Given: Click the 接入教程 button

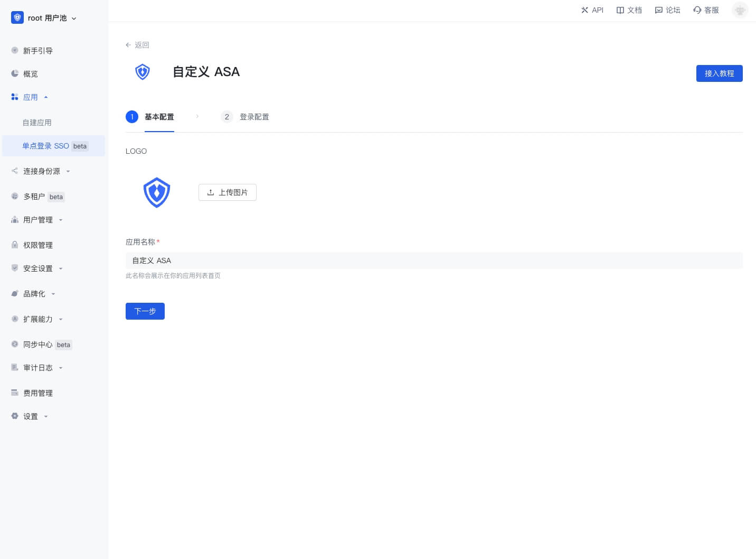Looking at the screenshot, I should [719, 73].
